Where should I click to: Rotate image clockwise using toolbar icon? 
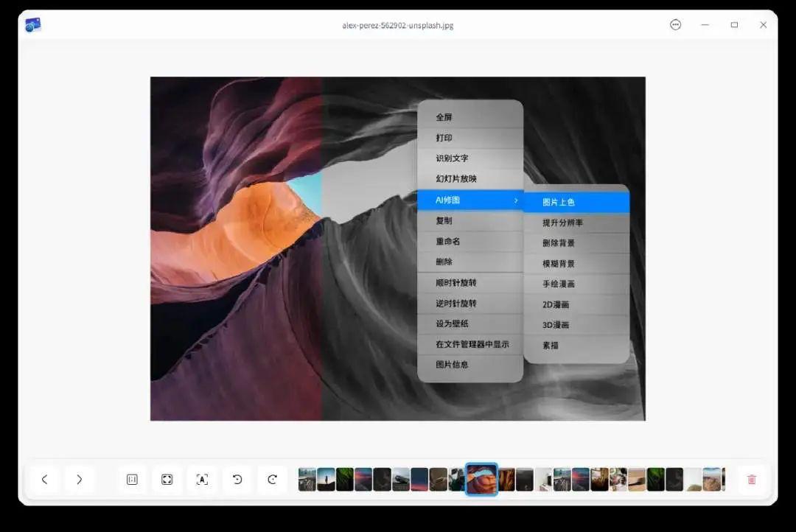click(272, 479)
